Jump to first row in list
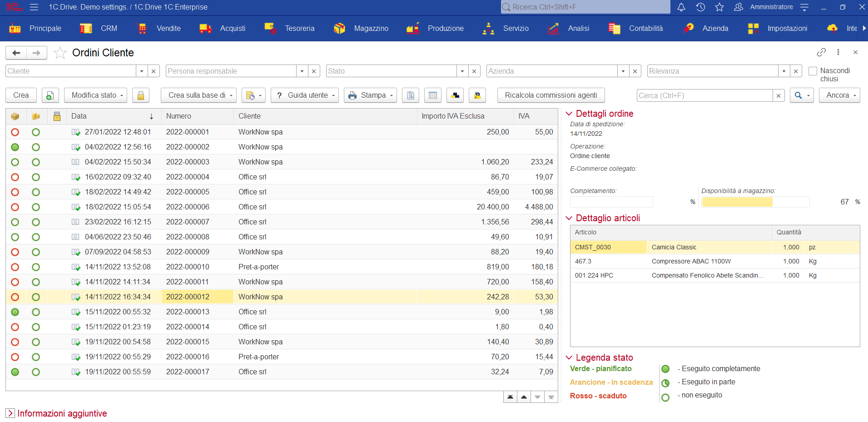868x422 pixels. tap(510, 397)
